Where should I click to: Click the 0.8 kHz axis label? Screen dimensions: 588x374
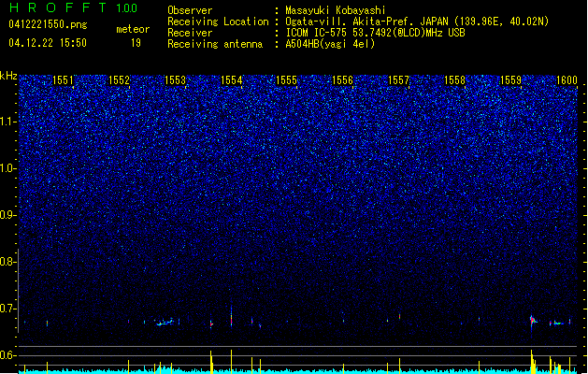click(8, 262)
